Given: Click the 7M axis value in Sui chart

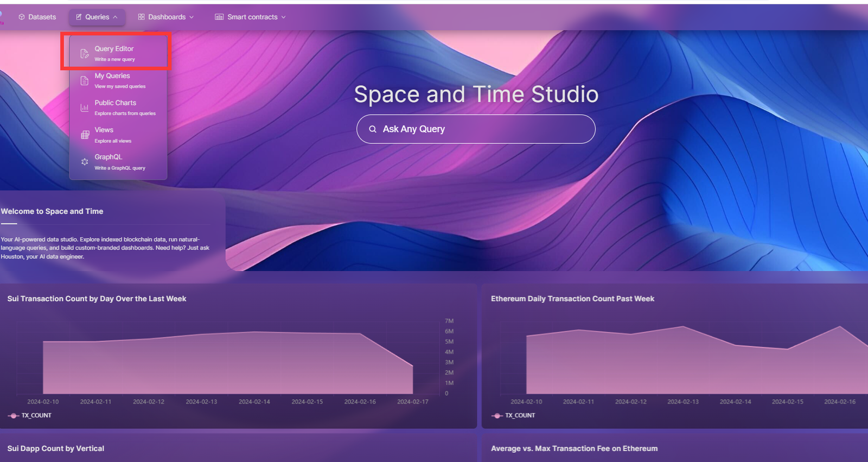Looking at the screenshot, I should click(x=449, y=321).
